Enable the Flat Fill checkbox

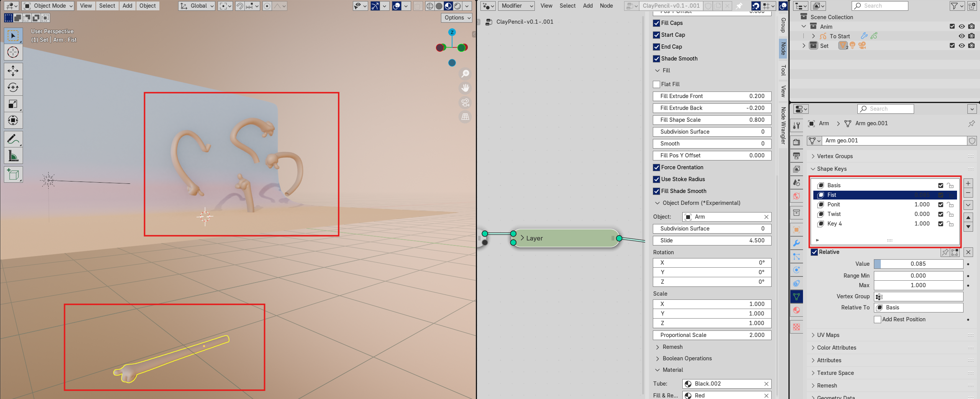656,84
